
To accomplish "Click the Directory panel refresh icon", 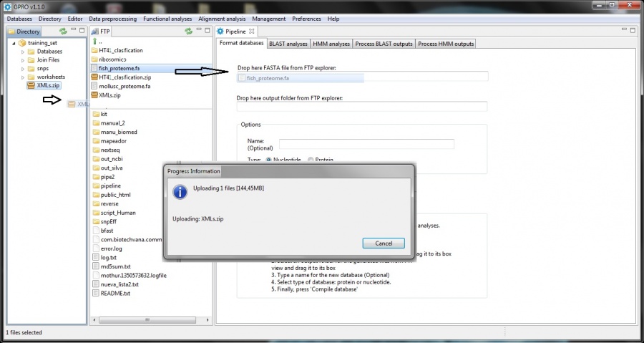I will click(63, 32).
